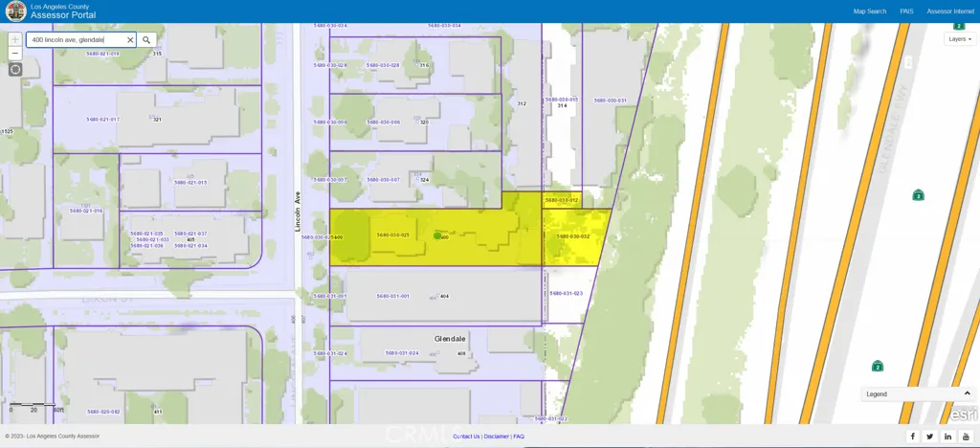Open the Facebook page icon
Viewport: 980px width, 448px height.
point(912,437)
